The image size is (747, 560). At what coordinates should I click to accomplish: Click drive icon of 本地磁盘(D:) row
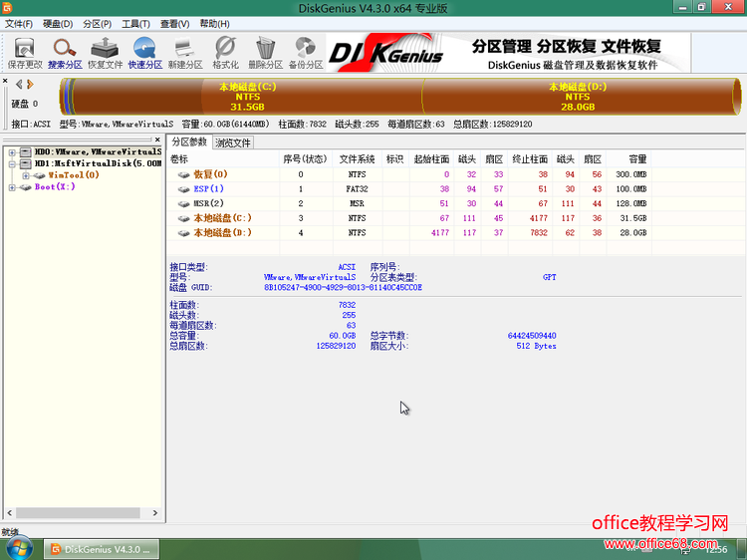tap(183, 233)
